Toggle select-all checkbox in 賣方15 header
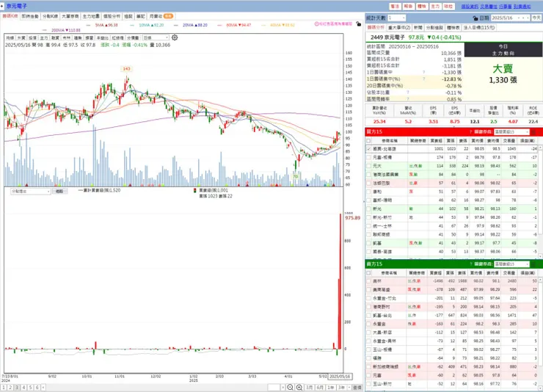The width and height of the screenshot is (543, 392). [x=368, y=273]
